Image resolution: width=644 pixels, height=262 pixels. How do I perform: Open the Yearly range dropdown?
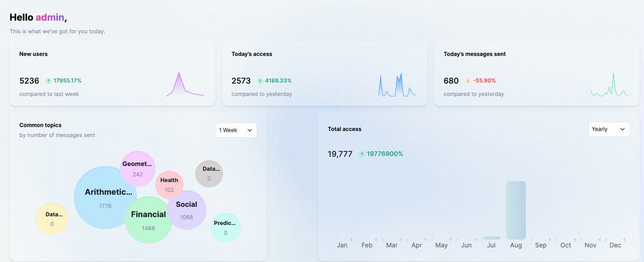[609, 129]
